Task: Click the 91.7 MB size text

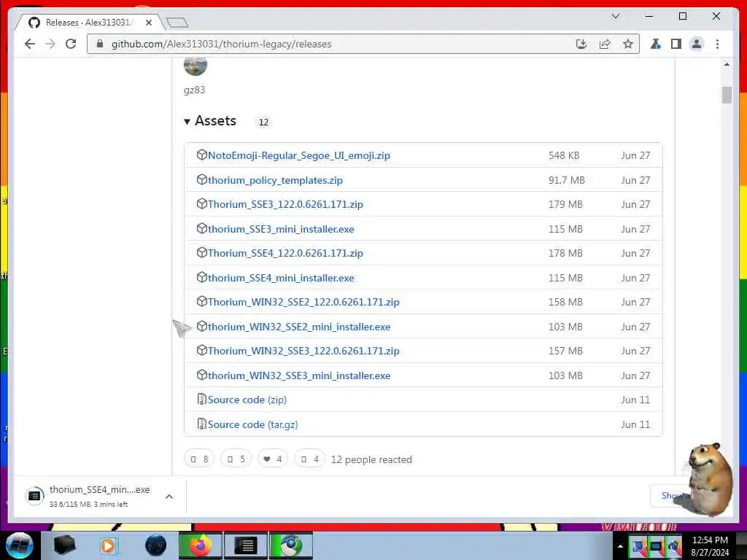Action: coord(566,180)
